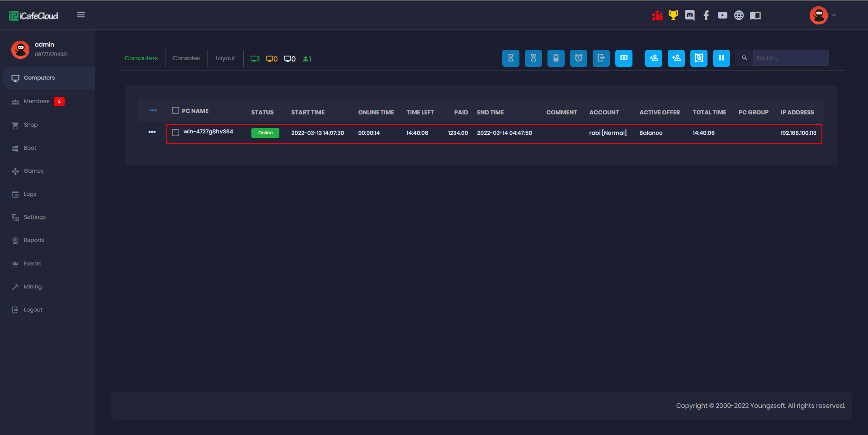Image resolution: width=868 pixels, height=435 pixels.
Task: Click the alarm clock toolbar button
Action: tap(578, 58)
